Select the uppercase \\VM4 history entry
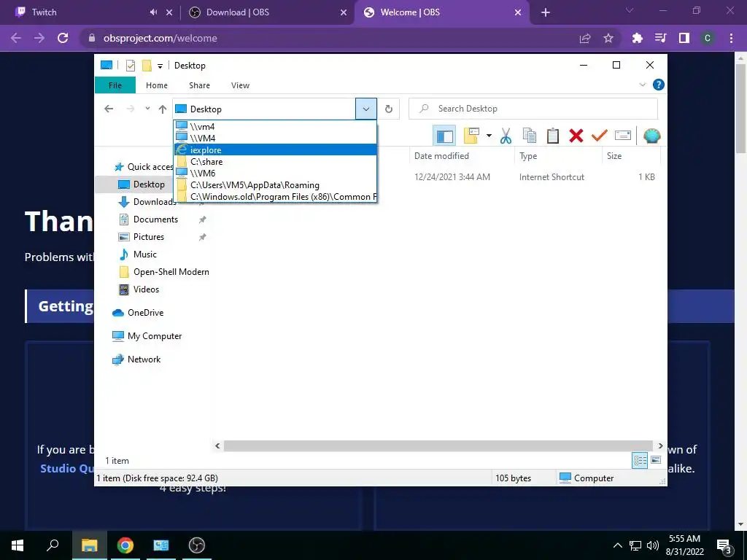The height and width of the screenshot is (560, 747). pos(275,138)
